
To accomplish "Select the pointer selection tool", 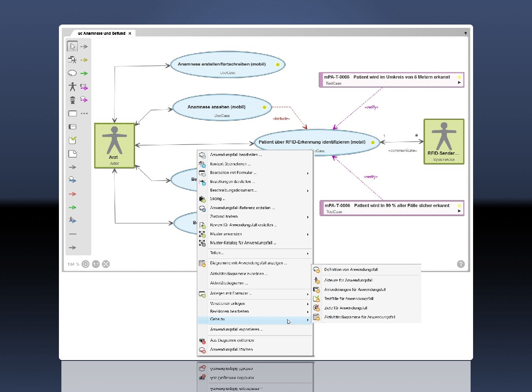I will [72, 47].
